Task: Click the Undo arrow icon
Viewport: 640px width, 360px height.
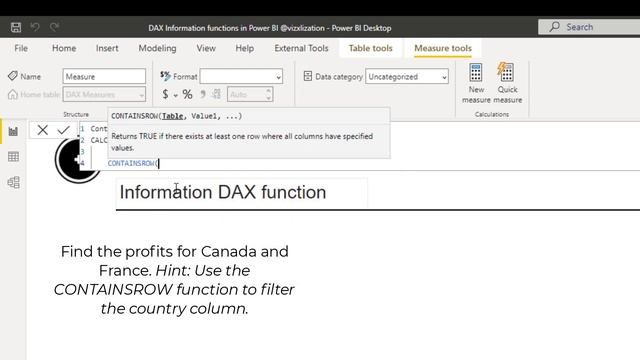Action: (35, 27)
